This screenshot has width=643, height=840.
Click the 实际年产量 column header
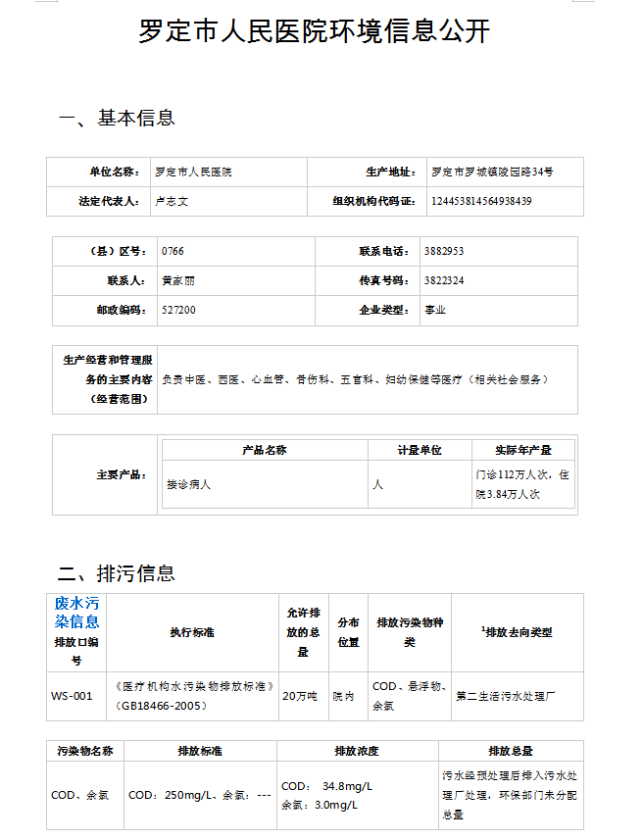pos(523,451)
